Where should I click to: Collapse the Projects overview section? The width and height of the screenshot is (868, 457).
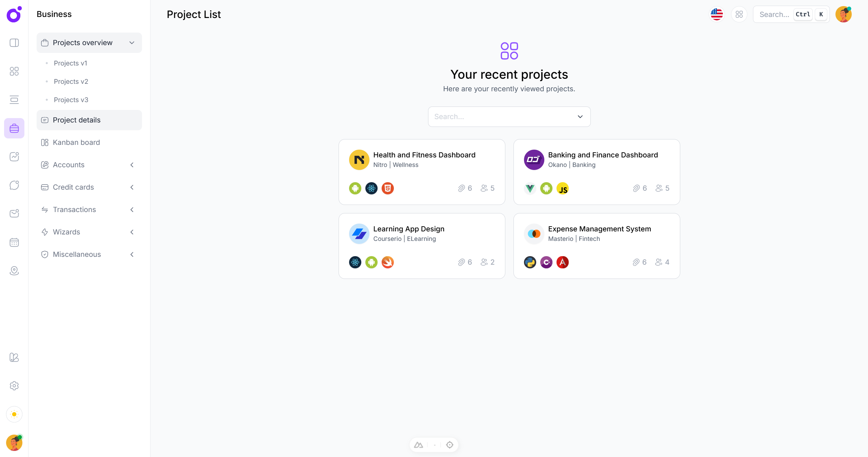pos(132,43)
